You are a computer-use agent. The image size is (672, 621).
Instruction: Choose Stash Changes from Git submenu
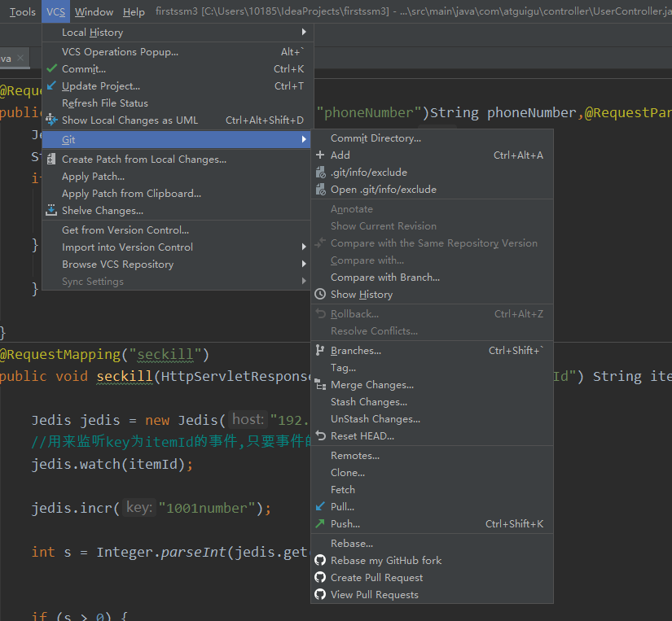tap(368, 402)
